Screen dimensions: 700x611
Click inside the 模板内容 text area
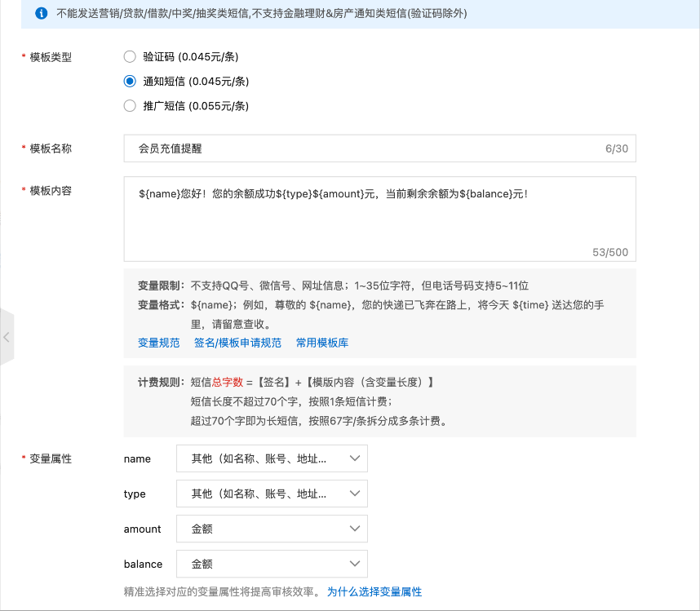point(379,224)
